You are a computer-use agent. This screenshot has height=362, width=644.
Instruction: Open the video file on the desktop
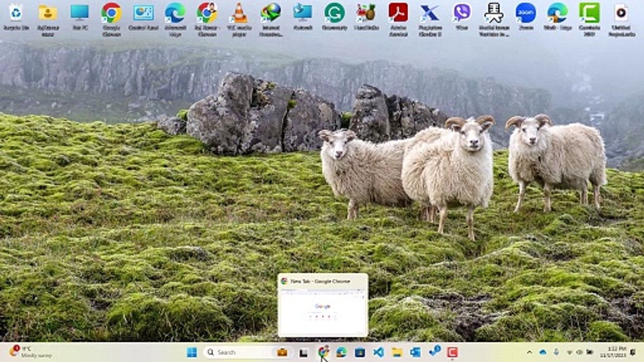point(621,20)
